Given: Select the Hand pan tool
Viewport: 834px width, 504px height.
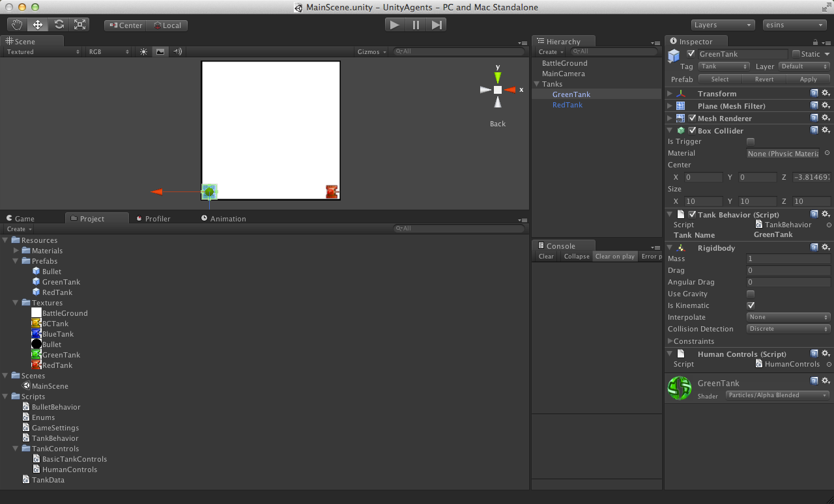Looking at the screenshot, I should click(16, 24).
